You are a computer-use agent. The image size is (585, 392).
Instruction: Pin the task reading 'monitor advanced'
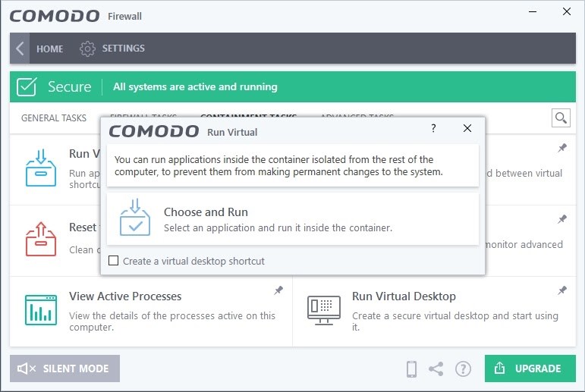[x=562, y=219]
